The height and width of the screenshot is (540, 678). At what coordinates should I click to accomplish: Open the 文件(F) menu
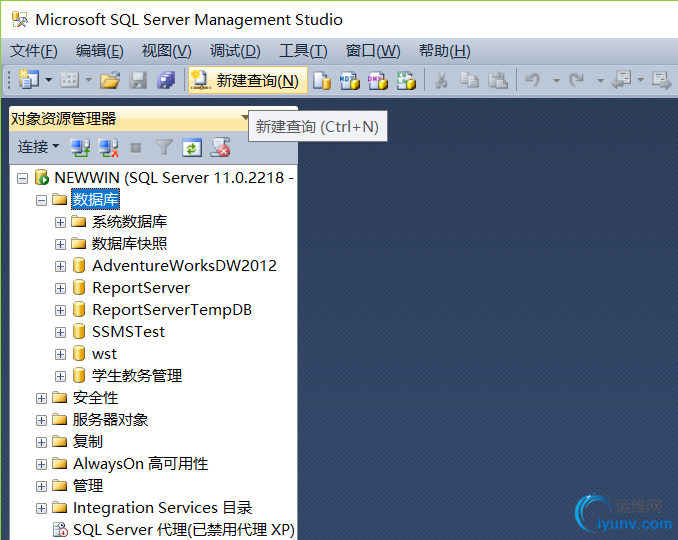(34, 51)
